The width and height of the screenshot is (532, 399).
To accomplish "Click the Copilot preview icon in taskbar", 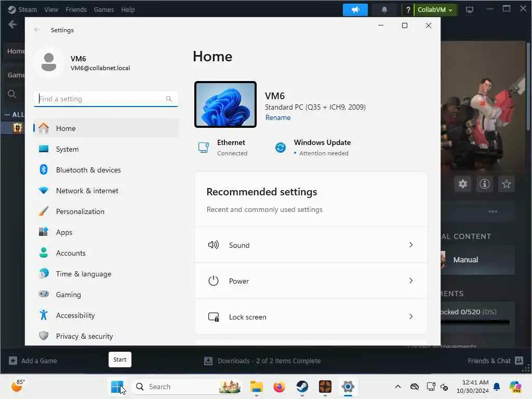I will pos(515,387).
